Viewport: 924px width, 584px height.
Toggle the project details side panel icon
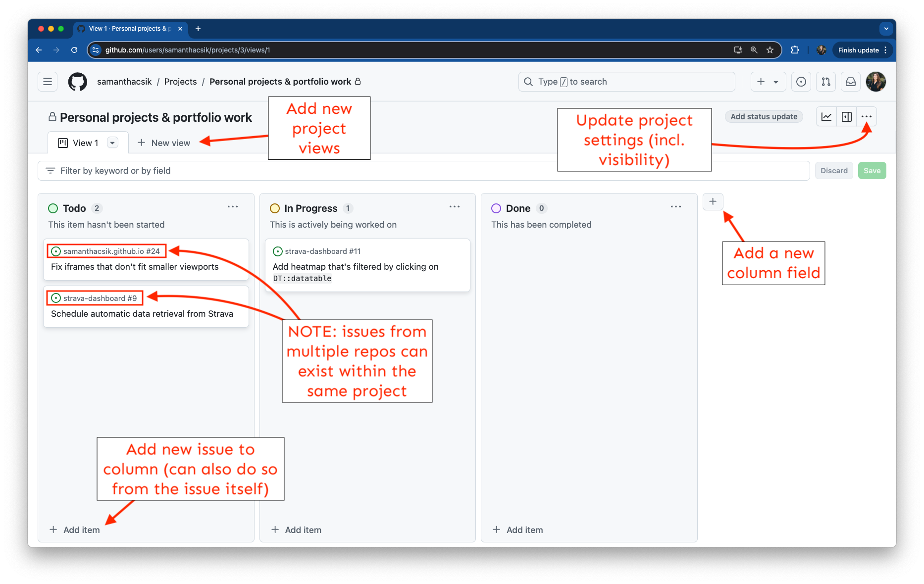[847, 117]
